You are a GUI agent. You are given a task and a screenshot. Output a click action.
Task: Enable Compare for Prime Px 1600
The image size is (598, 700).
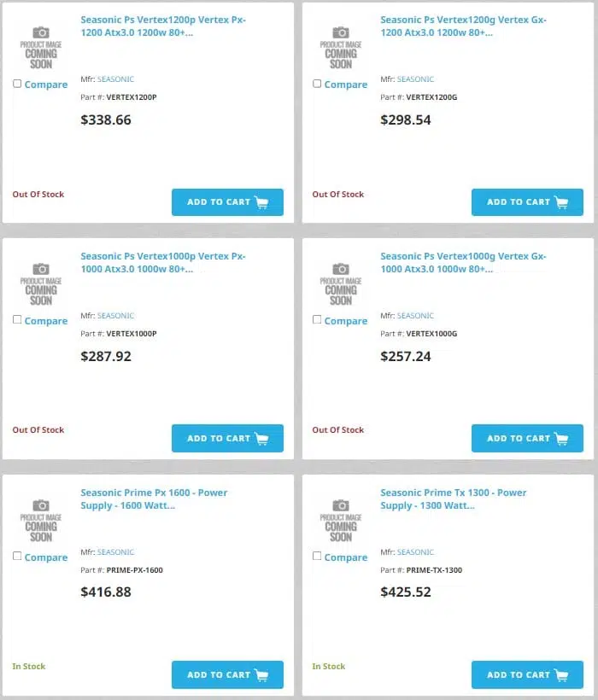tap(17, 556)
